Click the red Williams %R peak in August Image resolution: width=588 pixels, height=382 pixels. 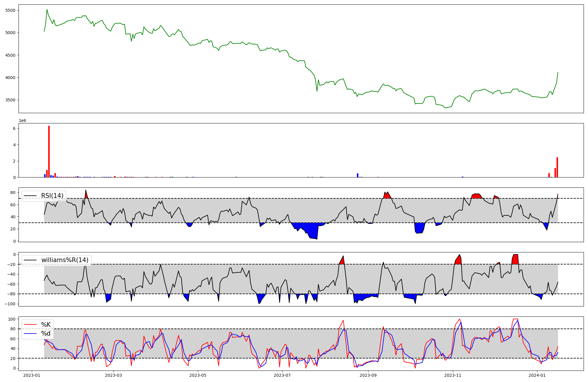342,261
